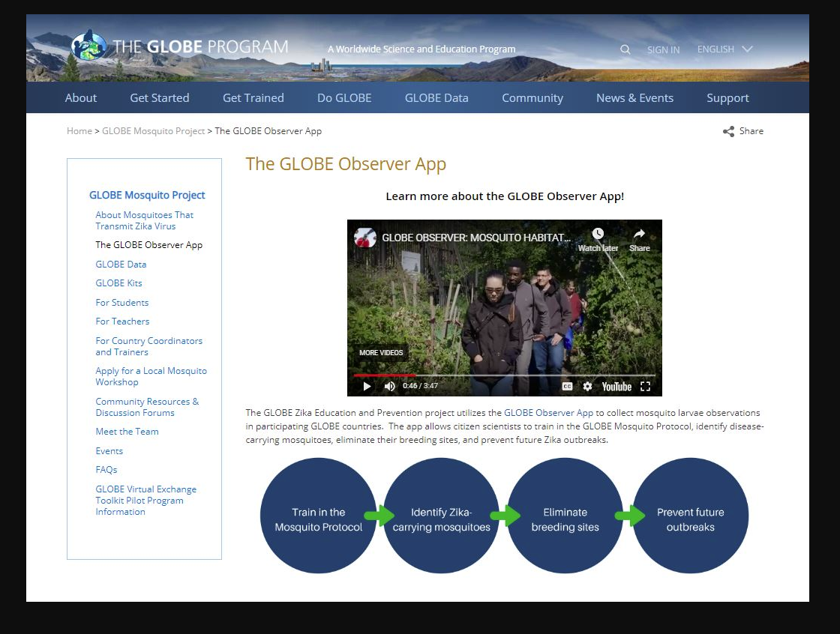
Task: Click the Prevent future outbreaks circle
Action: [691, 516]
